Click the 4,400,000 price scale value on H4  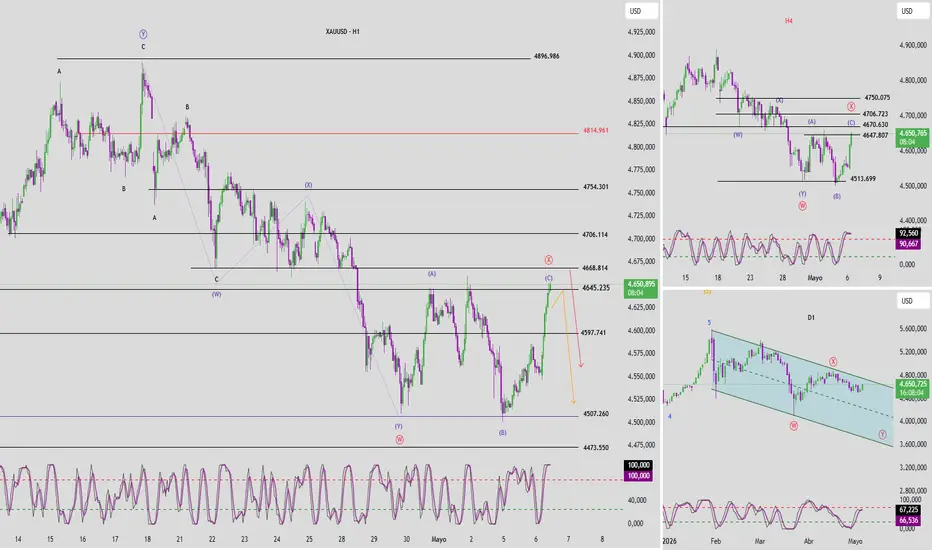[913, 221]
